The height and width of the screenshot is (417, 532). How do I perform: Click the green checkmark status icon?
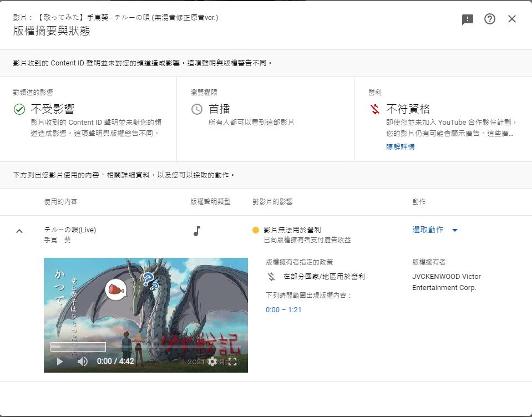(x=19, y=109)
